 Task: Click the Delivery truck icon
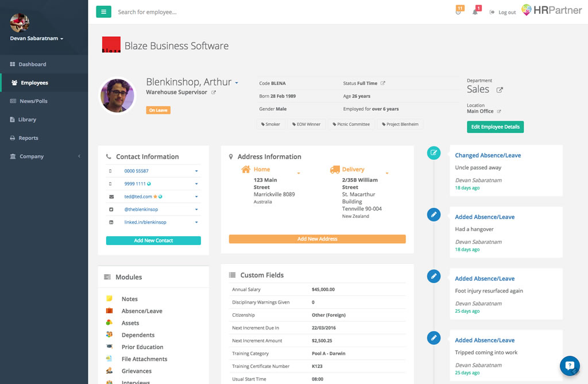coord(335,170)
